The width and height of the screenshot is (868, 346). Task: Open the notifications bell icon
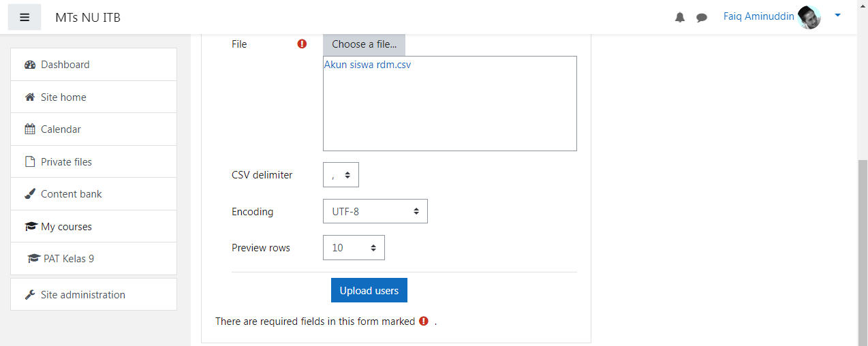pyautogui.click(x=680, y=18)
